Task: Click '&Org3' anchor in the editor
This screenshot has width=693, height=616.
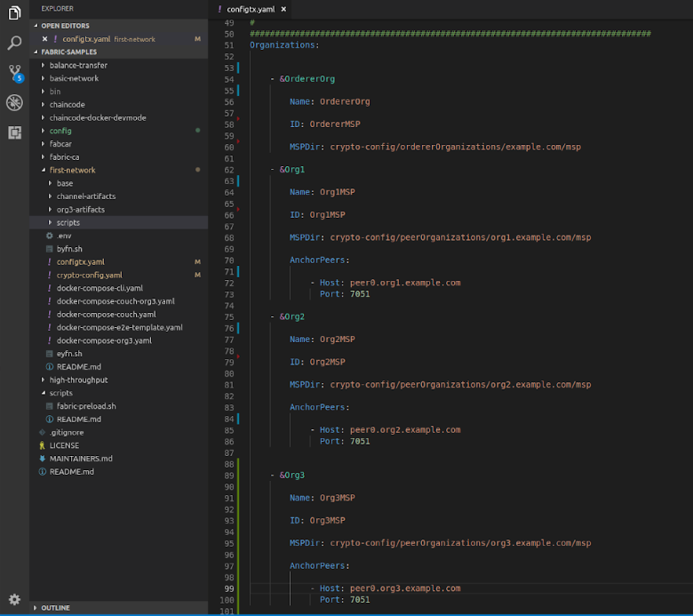Action: tap(292, 475)
